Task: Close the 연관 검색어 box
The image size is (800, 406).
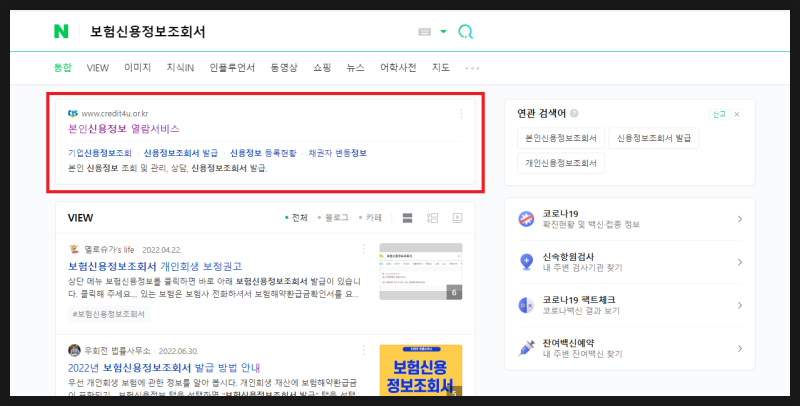Action: click(x=737, y=114)
